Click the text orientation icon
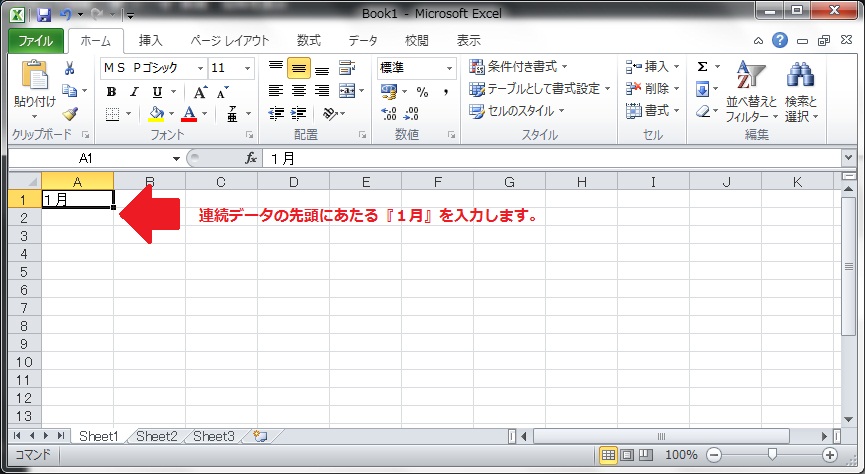 coord(330,114)
